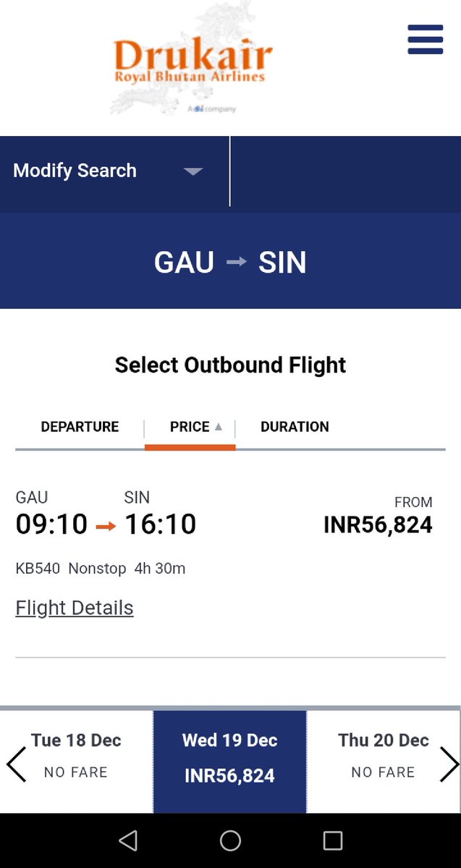Tap the Drukair Royal Bhutan Airlines logo

click(x=193, y=62)
